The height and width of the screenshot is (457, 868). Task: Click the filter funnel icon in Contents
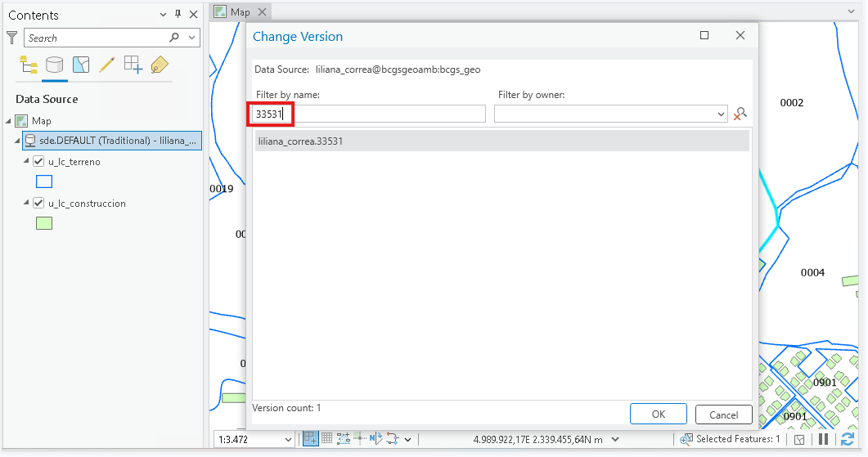(11, 38)
